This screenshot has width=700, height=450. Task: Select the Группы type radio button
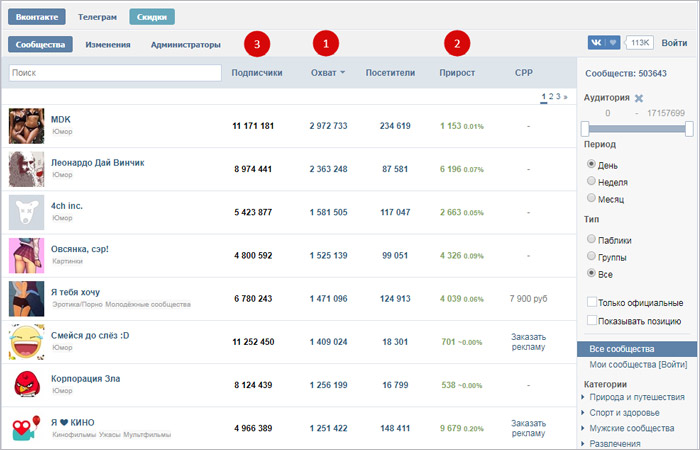[591, 256]
